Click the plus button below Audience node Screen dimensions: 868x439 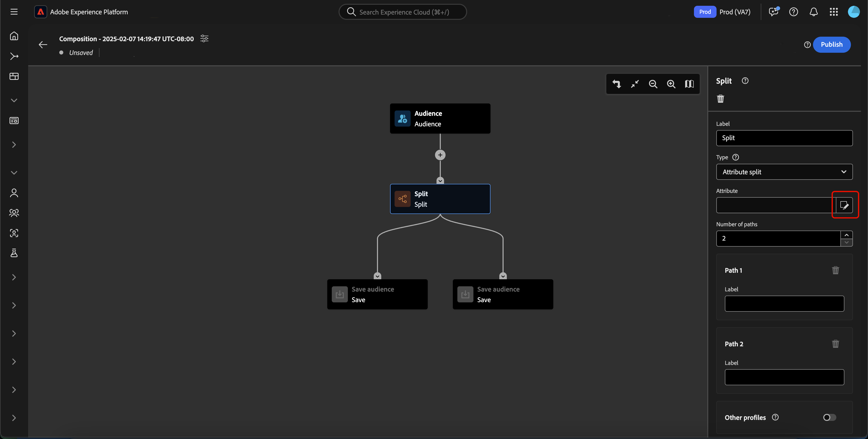click(440, 155)
